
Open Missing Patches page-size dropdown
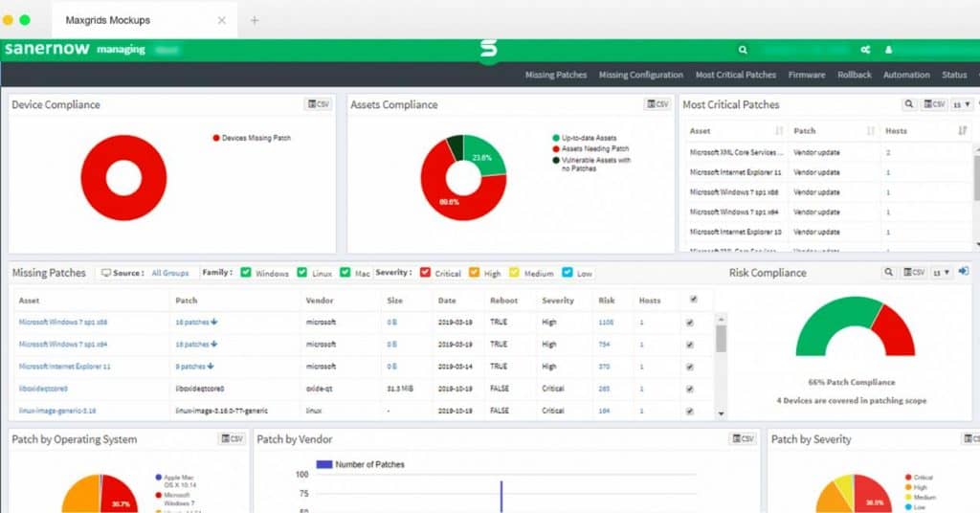(942, 273)
